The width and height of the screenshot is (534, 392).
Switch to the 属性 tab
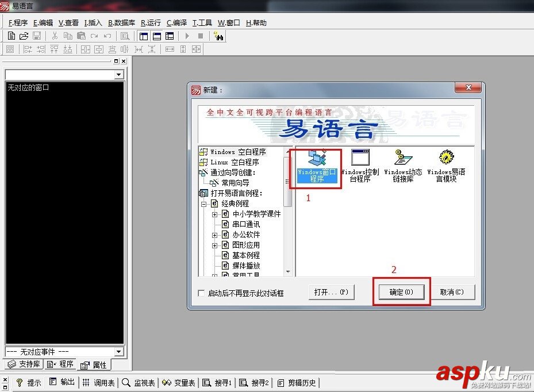pos(94,365)
